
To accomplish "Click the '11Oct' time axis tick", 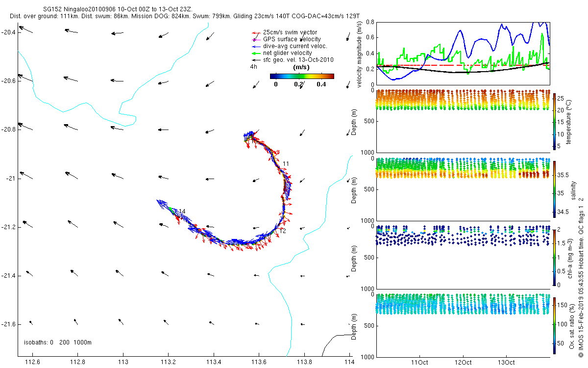I will (420, 363).
